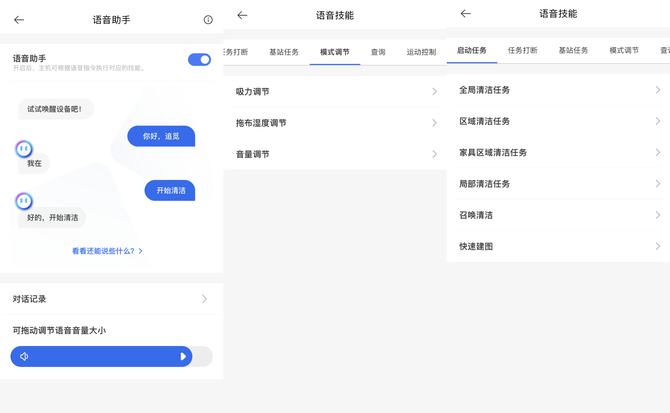Select 基站任务 tab in right panel
The height and width of the screenshot is (413, 670).
tap(574, 50)
